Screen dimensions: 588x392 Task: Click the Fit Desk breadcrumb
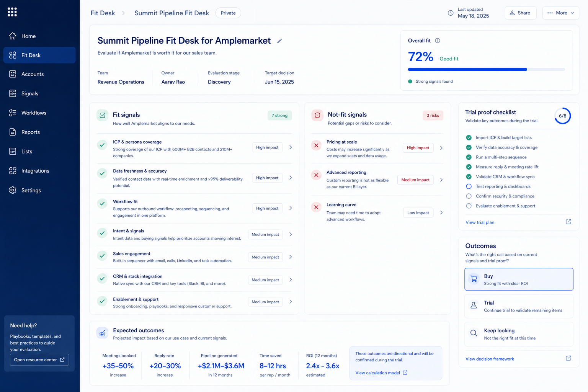click(x=103, y=13)
